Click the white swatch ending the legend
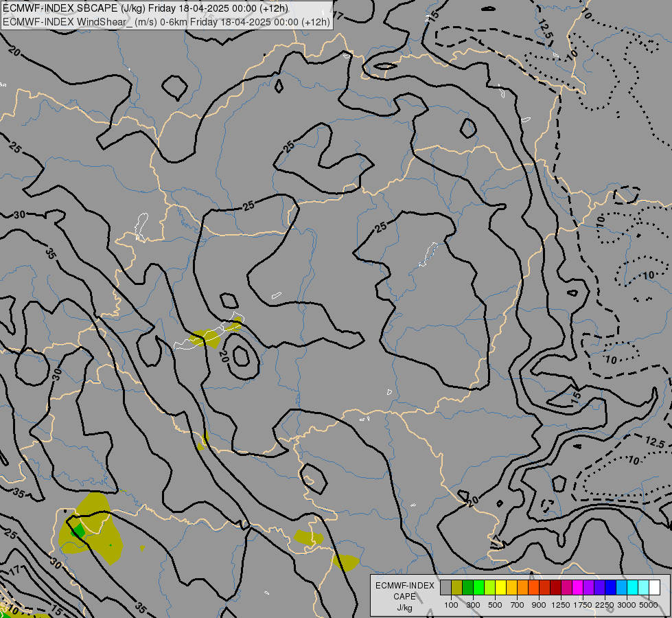 point(654,588)
